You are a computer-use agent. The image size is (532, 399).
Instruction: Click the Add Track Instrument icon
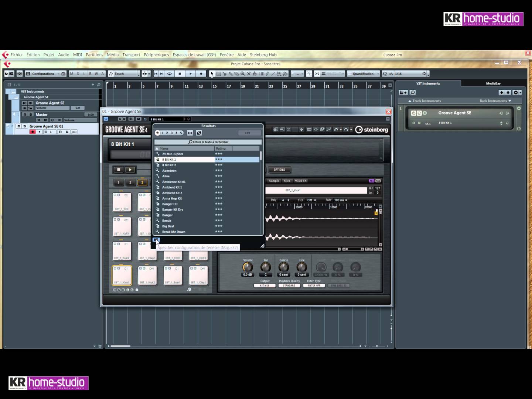pos(403,93)
